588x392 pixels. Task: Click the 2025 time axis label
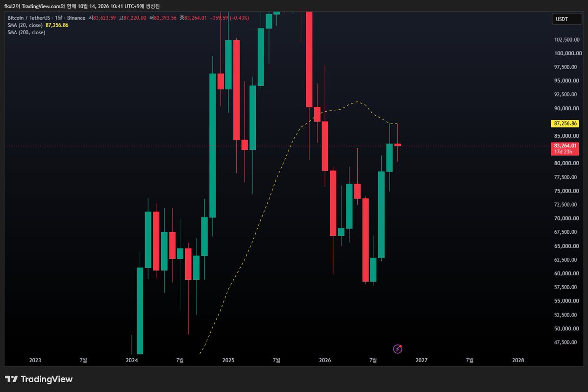click(228, 360)
